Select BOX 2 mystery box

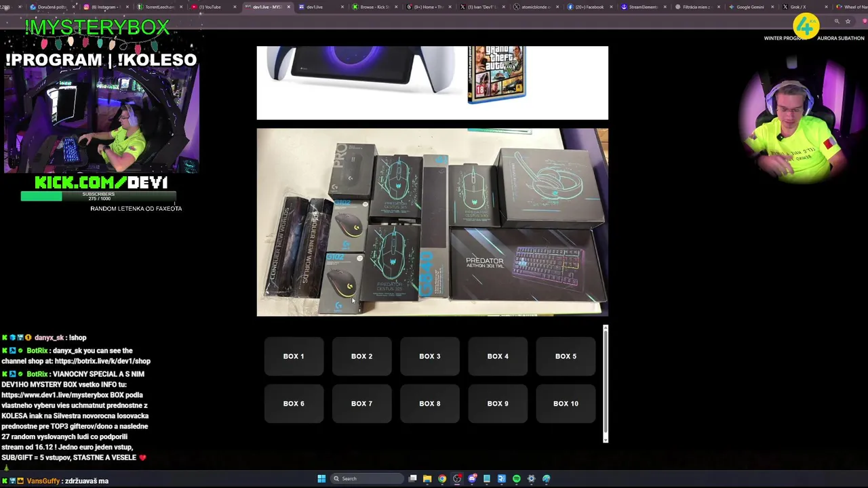(x=361, y=357)
